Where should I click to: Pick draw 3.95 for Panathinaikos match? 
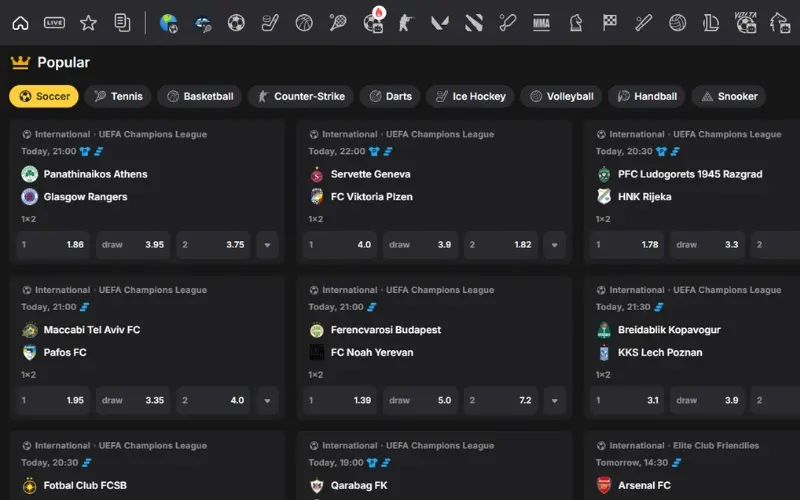pos(133,245)
